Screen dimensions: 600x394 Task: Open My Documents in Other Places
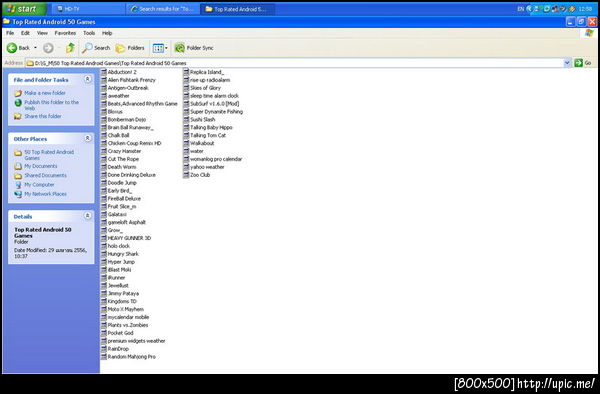click(x=41, y=166)
